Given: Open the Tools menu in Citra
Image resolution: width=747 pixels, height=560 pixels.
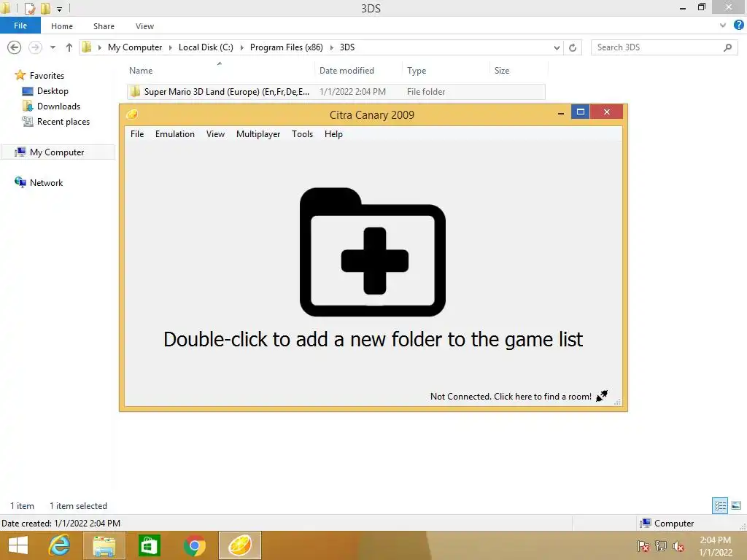Looking at the screenshot, I should [302, 134].
